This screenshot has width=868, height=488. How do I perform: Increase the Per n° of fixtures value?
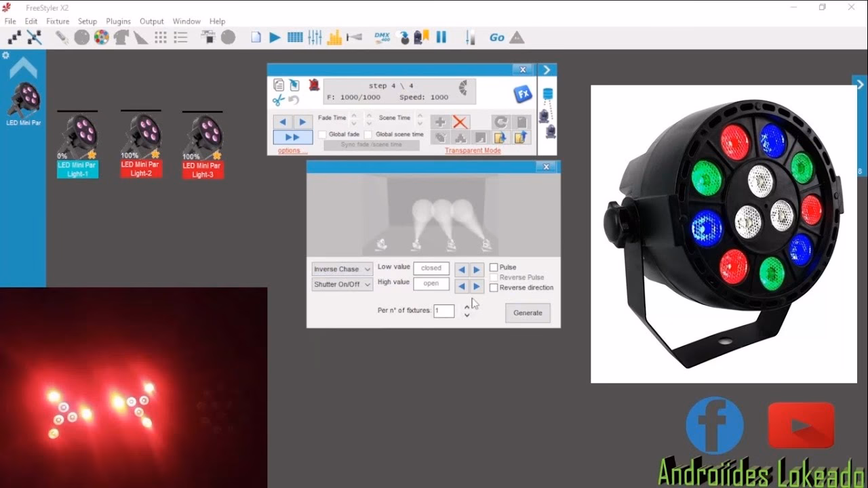pos(467,307)
